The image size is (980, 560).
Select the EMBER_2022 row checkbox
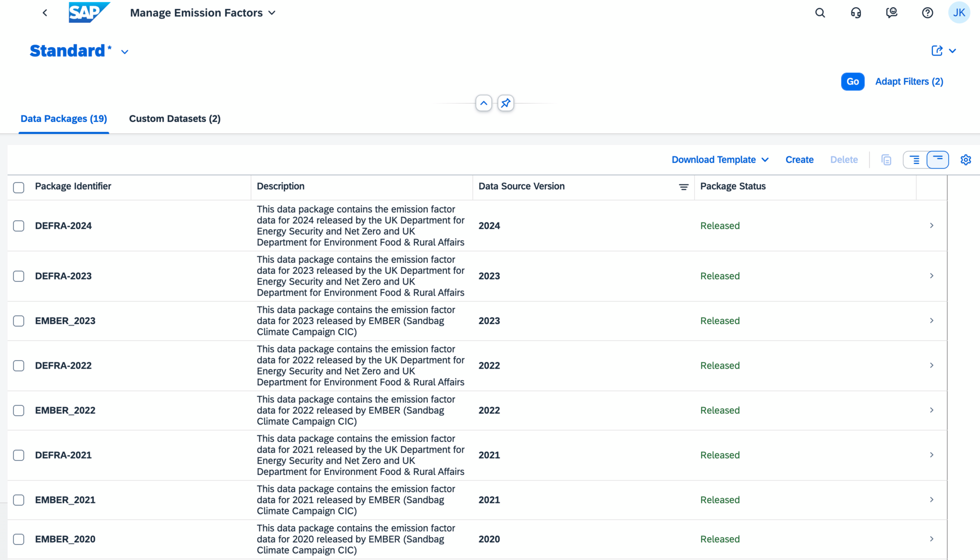[x=19, y=411]
